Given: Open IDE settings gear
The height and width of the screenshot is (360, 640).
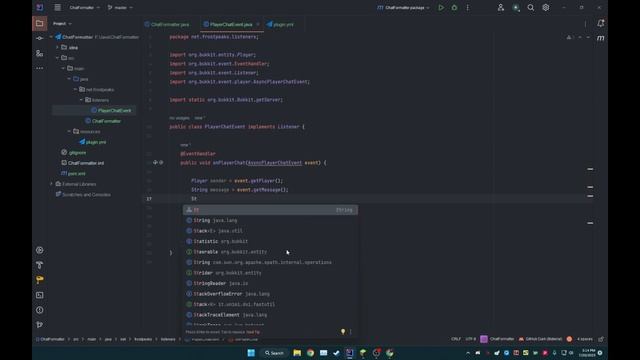Looking at the screenshot, I should click(x=546, y=7).
